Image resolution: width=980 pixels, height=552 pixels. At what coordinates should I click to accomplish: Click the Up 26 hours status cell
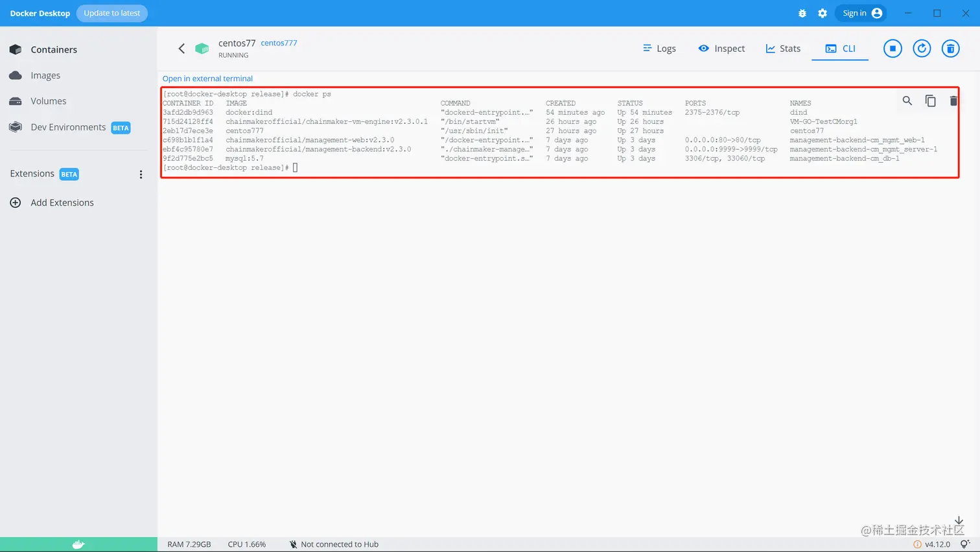(x=640, y=121)
